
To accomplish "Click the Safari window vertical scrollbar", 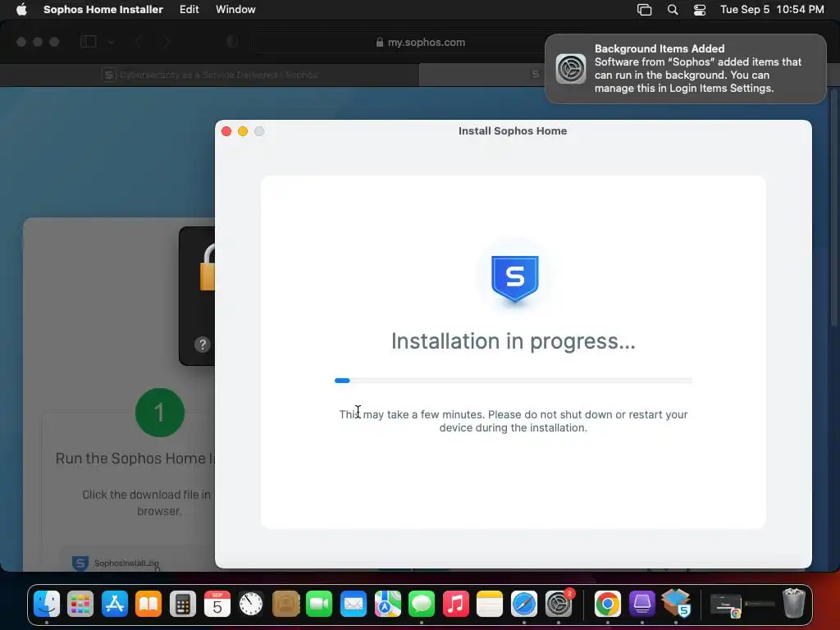I will click(834, 209).
